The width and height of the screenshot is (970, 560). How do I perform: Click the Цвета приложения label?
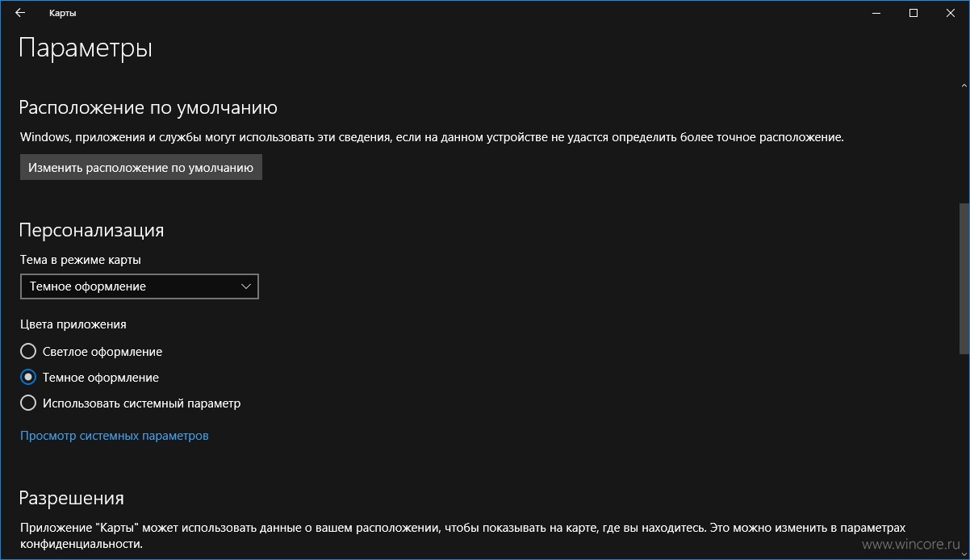click(x=73, y=324)
